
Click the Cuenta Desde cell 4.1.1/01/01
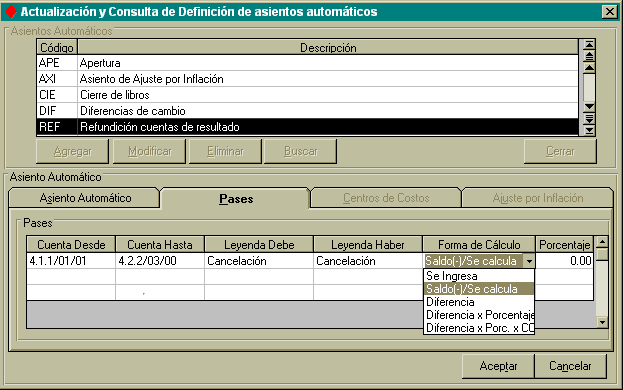71,261
